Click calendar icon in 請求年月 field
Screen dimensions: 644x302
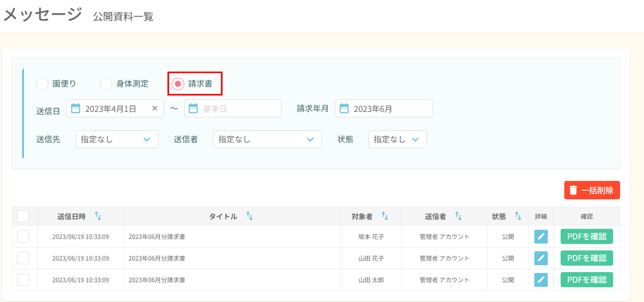[x=344, y=108]
